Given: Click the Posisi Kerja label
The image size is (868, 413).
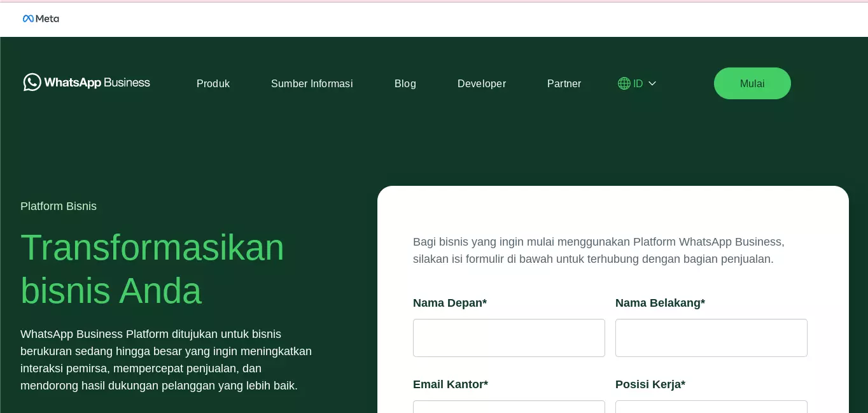Looking at the screenshot, I should [x=650, y=384].
